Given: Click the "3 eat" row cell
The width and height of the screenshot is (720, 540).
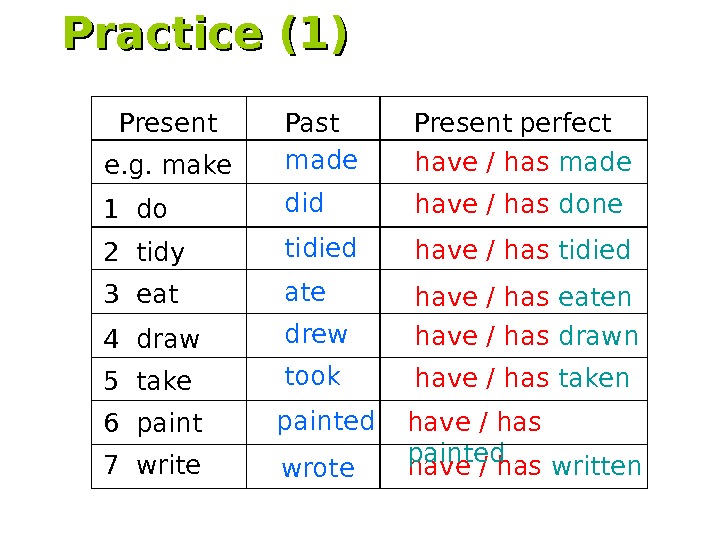Looking at the screenshot, I should pos(141,295).
